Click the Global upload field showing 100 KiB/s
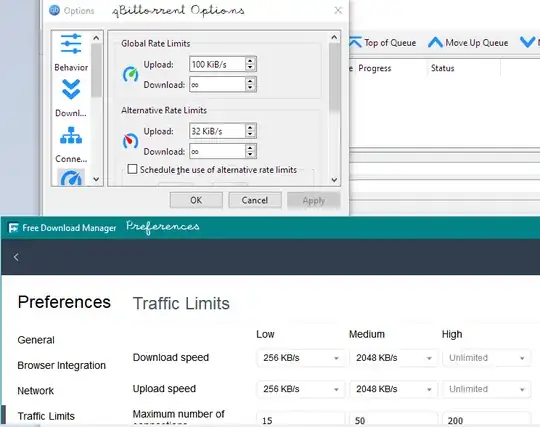This screenshot has height=427, width=540. (x=217, y=64)
